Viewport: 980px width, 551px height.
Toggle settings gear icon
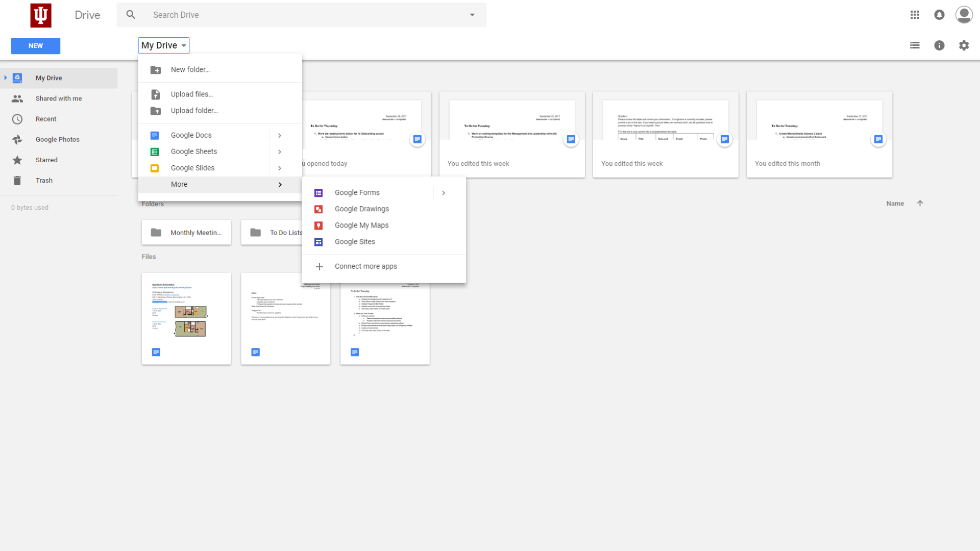pos(965,46)
